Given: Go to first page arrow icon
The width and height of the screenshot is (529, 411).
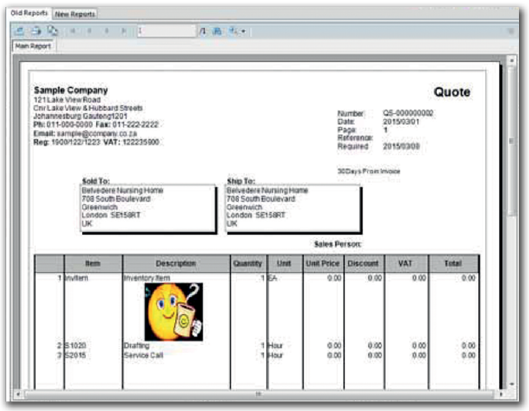Looking at the screenshot, I should point(72,31).
